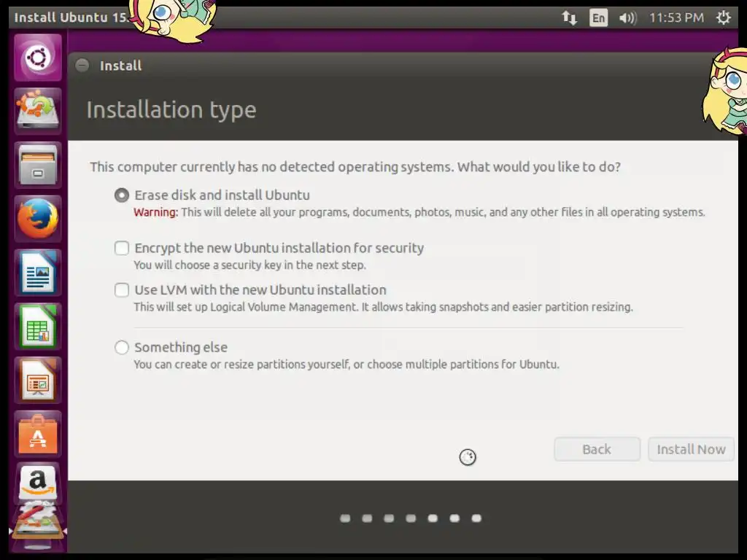This screenshot has height=560, width=747.
Task: Enable Use LVM with new installation
Action: tap(122, 290)
